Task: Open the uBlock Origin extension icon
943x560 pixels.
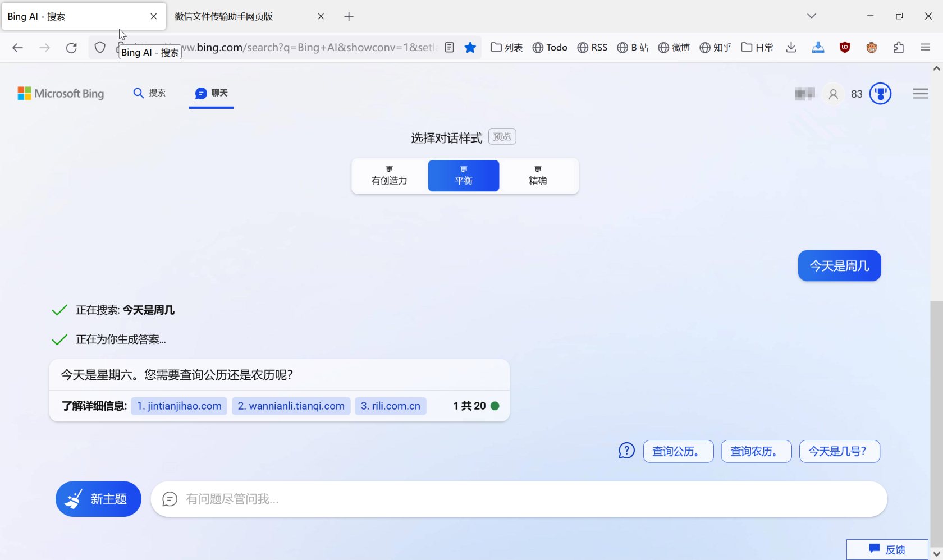Action: [844, 48]
